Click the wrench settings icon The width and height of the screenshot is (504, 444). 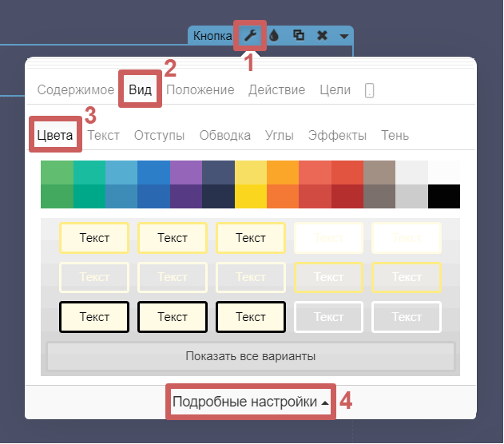[251, 35]
